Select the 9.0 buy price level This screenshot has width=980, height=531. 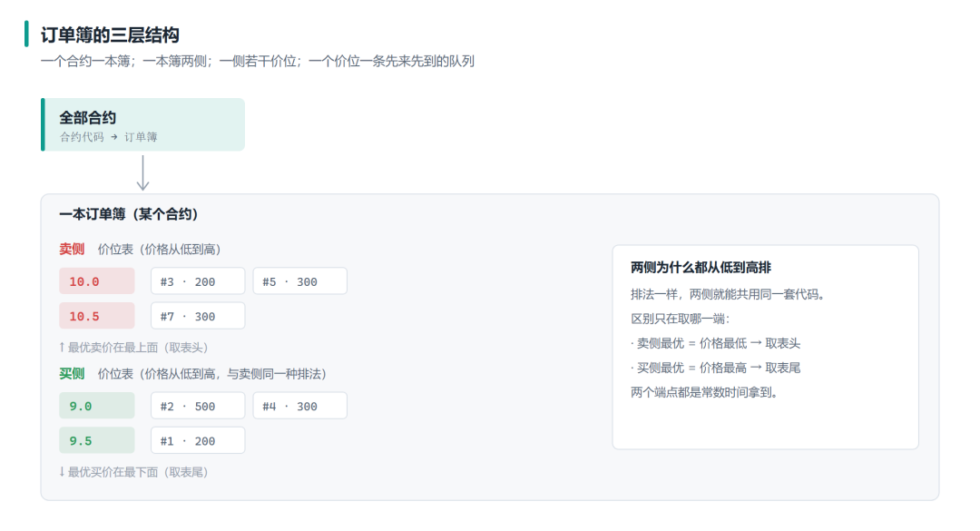[97, 406]
